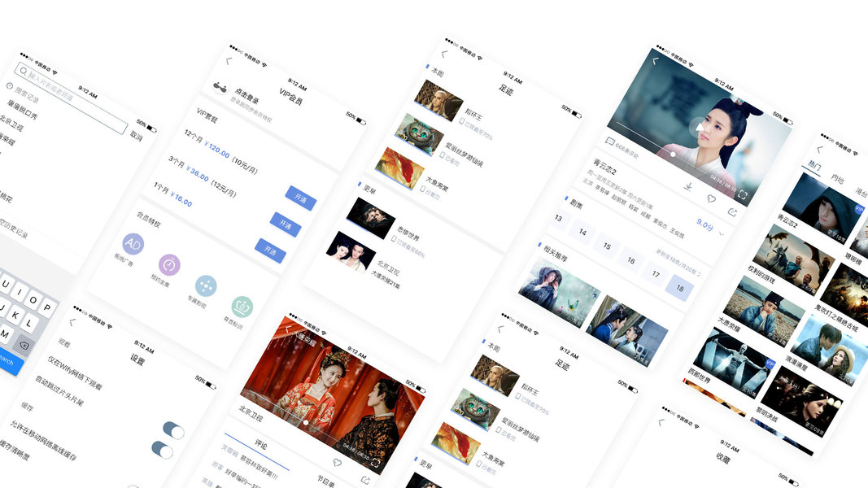Toggle 仅在Wifi网络下观看 switch
The width and height of the screenshot is (868, 488).
click(173, 430)
